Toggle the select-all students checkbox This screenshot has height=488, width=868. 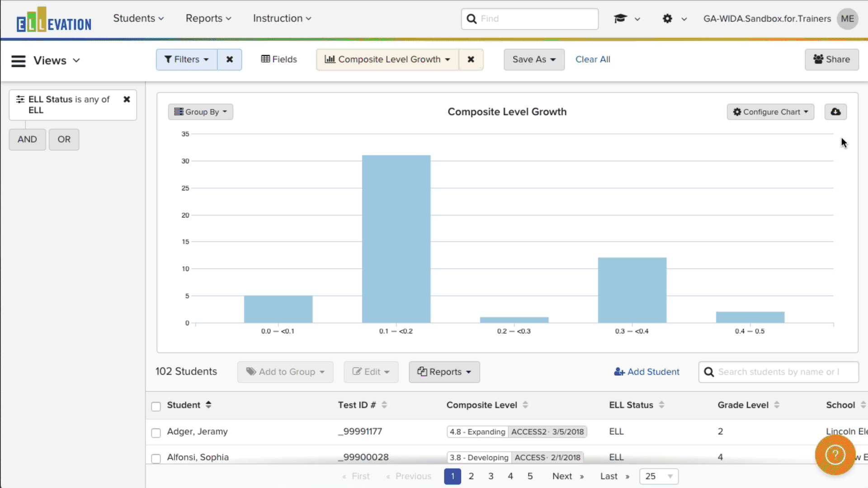(x=156, y=406)
